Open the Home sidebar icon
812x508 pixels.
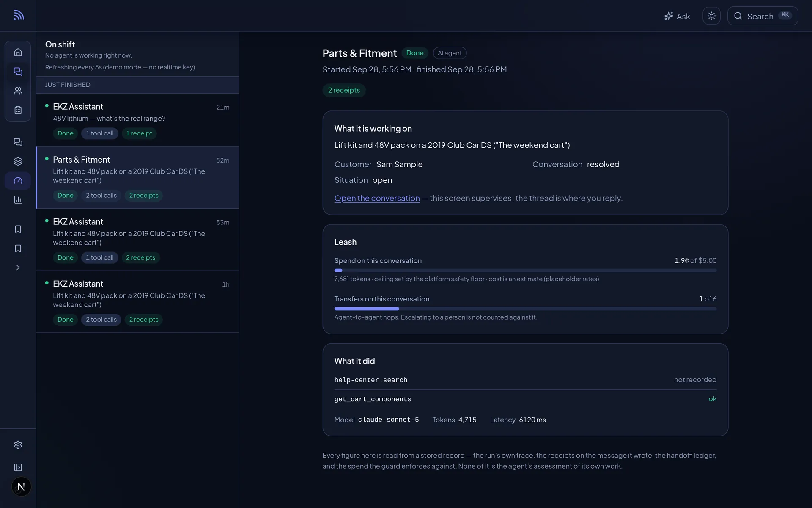[18, 52]
